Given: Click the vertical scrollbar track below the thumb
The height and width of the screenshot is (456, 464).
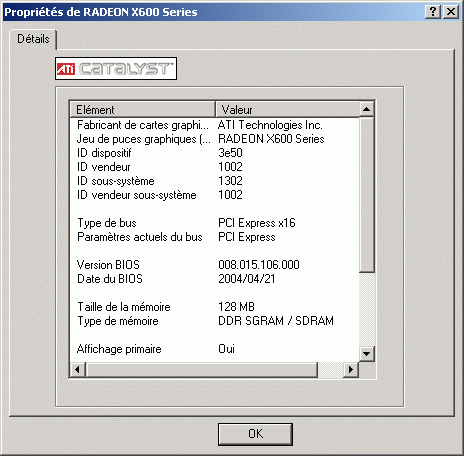Looking at the screenshot, I should (x=367, y=309).
